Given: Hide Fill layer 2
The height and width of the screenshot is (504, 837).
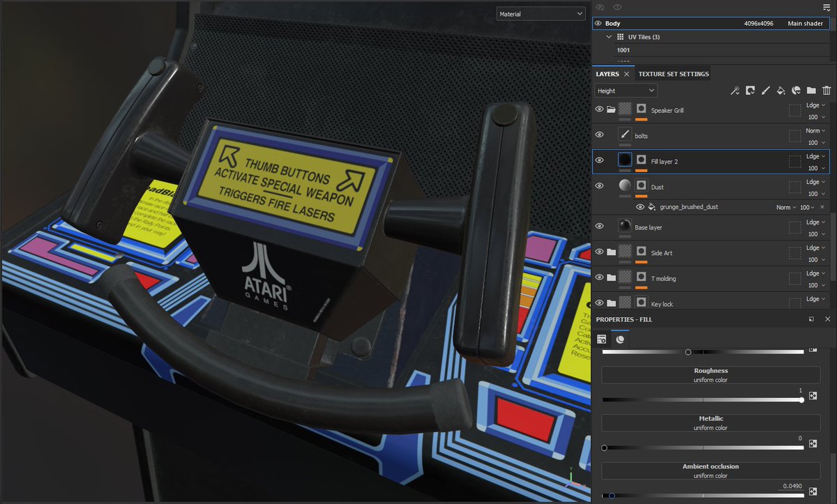Looking at the screenshot, I should (x=599, y=160).
